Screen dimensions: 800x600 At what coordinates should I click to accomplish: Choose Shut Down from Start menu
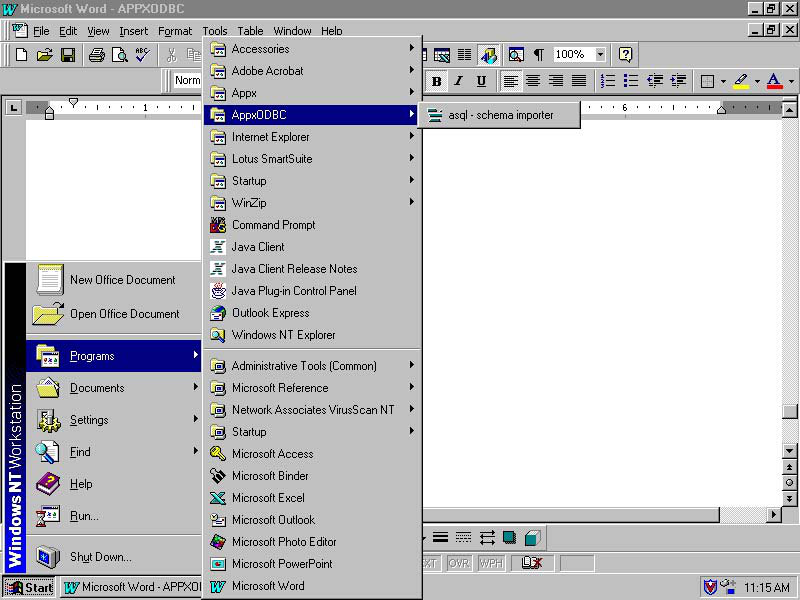114,557
